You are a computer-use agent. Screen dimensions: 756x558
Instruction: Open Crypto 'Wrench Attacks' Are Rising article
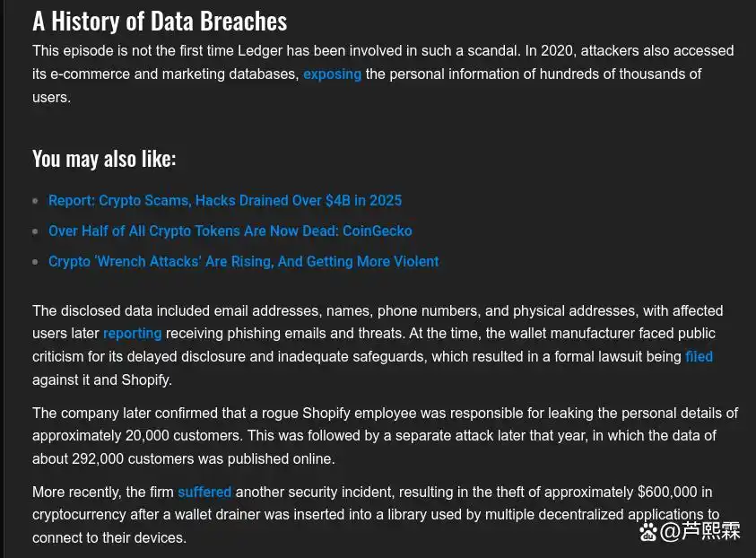(244, 261)
